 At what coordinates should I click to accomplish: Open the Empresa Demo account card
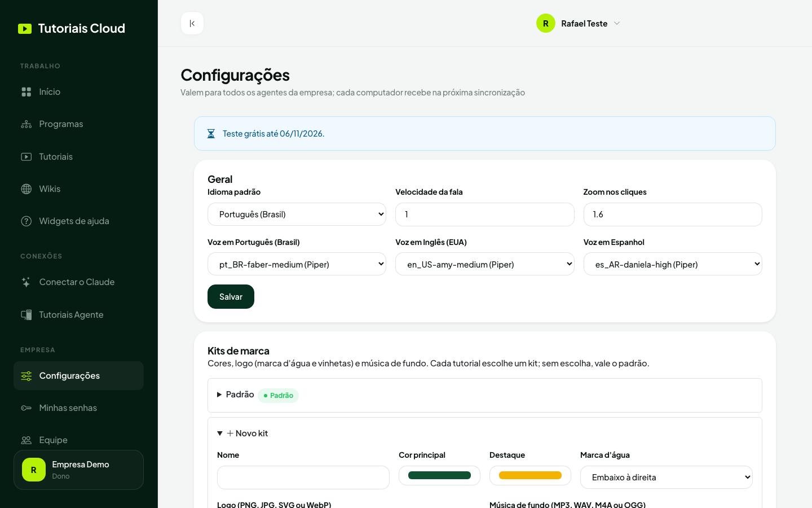(x=78, y=470)
